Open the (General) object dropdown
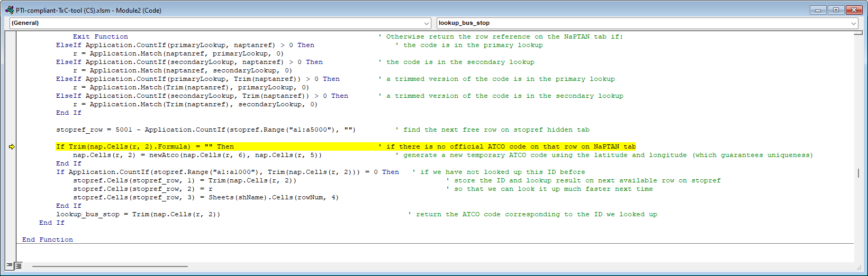 427,23
